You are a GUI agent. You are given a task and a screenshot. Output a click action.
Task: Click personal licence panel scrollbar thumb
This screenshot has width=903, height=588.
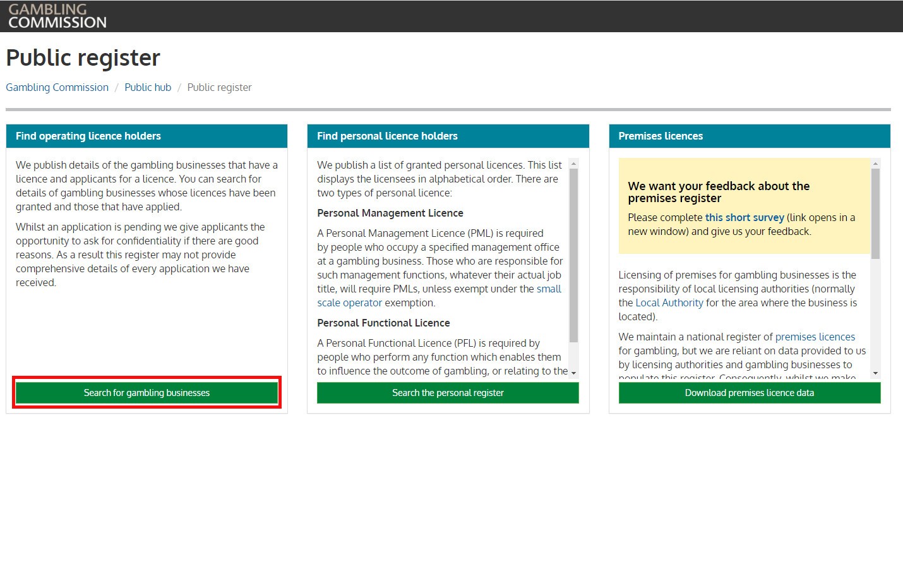click(573, 253)
